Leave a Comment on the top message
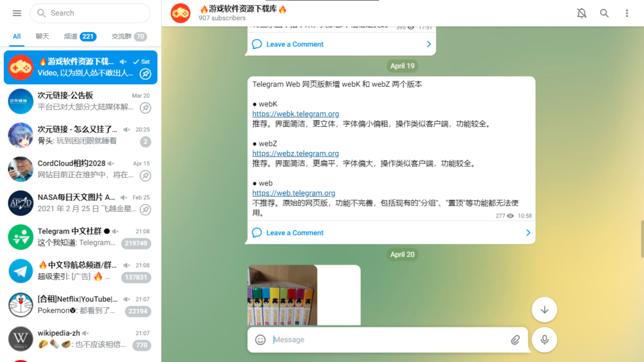The width and height of the screenshot is (644, 362). [294, 45]
